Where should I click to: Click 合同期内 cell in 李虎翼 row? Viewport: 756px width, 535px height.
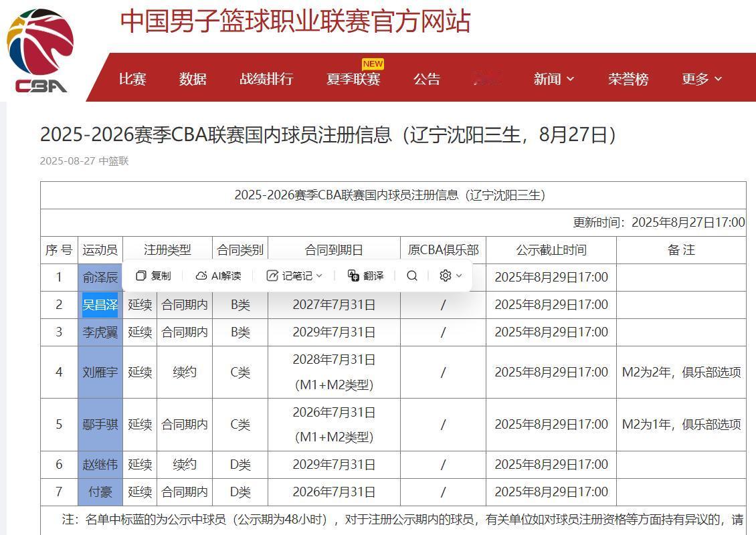[184, 332]
